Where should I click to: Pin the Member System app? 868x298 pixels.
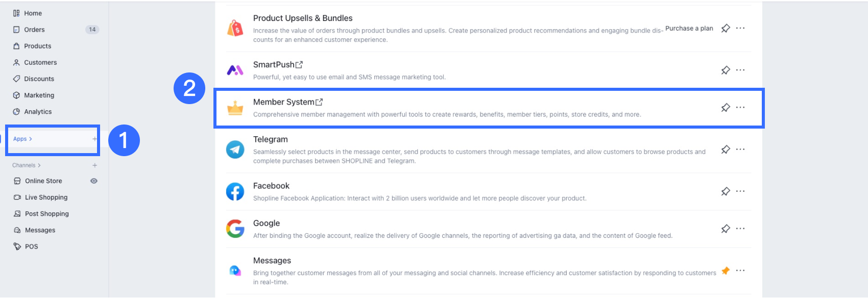click(x=726, y=108)
